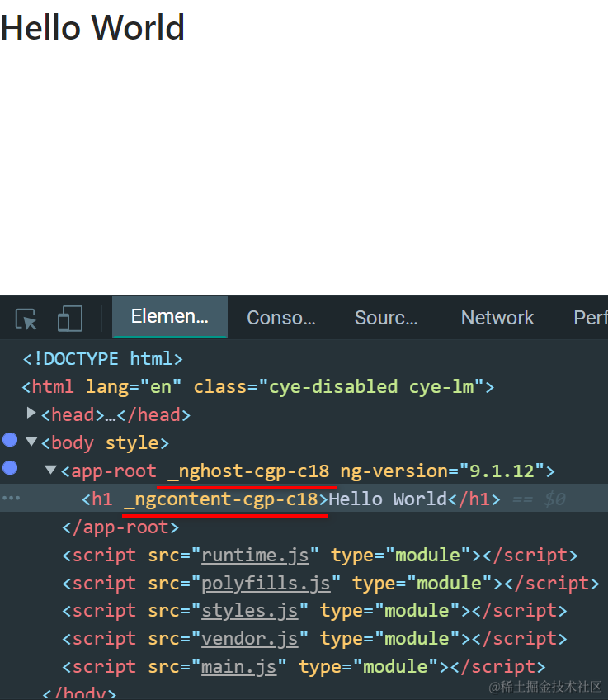Click the ng-version="9.1.12" attribute
This screenshot has width=608, height=700.
tap(442, 471)
